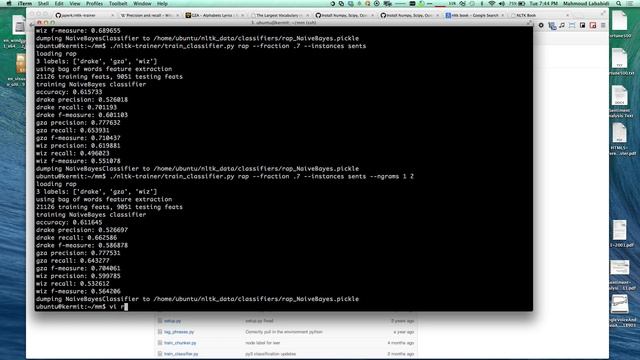The image size is (640, 360).
Task: Click 'node label for leer' commit message
Action: pyautogui.click(x=263, y=343)
